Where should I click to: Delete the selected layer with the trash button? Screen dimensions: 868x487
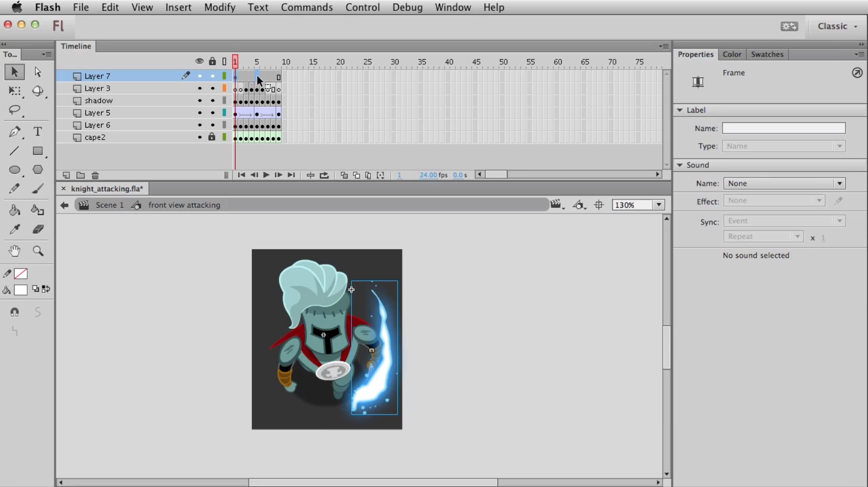[95, 175]
